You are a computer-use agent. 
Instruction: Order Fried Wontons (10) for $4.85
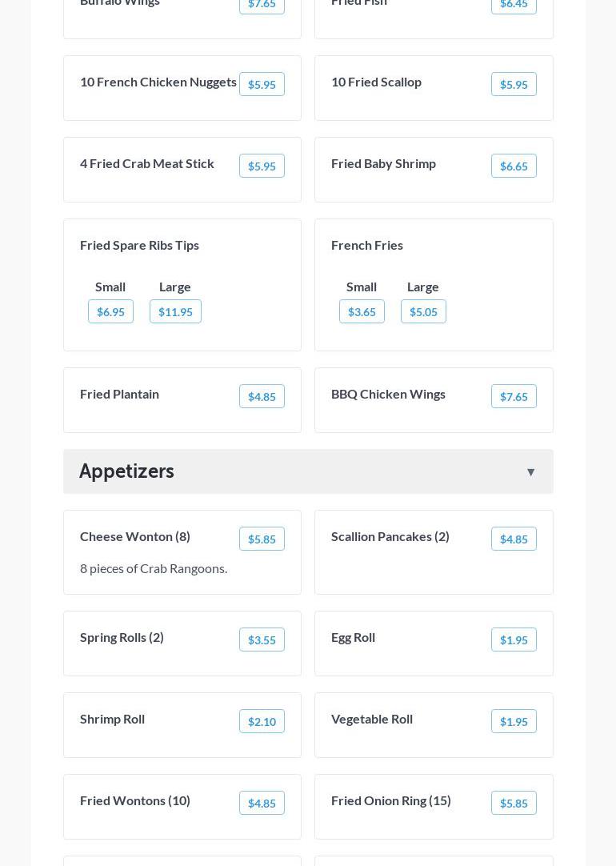pyautogui.click(x=262, y=804)
